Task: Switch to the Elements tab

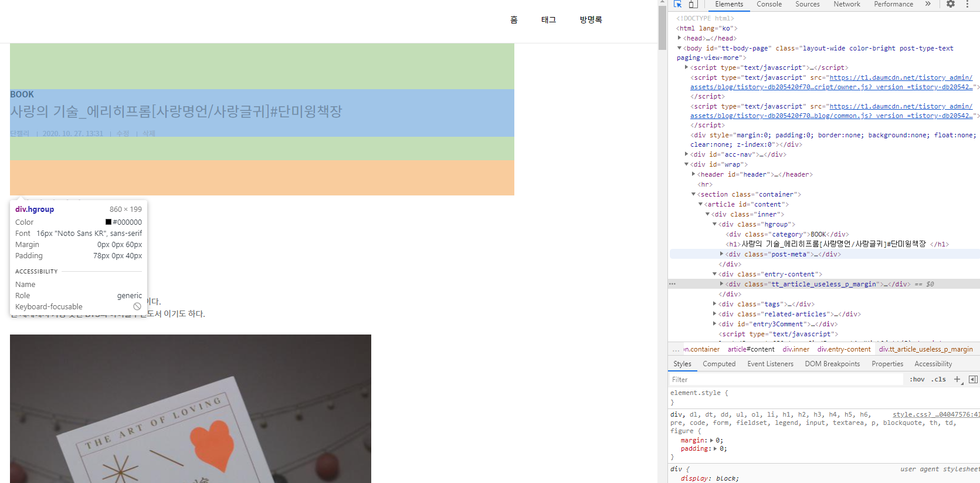Action: point(729,4)
